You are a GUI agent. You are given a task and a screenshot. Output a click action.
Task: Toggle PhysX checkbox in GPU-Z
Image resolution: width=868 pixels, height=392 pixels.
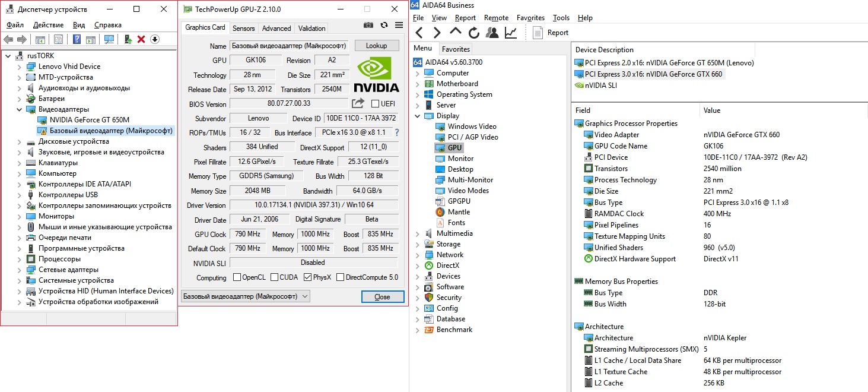[307, 277]
